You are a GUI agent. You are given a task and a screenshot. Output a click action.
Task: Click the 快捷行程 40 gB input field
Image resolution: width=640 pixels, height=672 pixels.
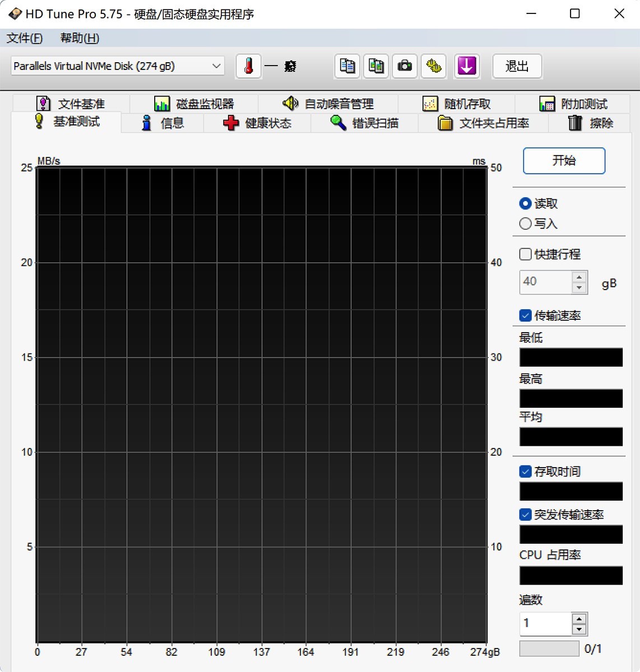point(546,282)
